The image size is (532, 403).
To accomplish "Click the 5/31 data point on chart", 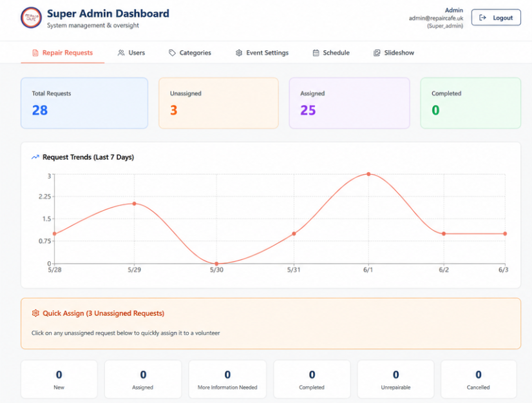I will point(294,234).
